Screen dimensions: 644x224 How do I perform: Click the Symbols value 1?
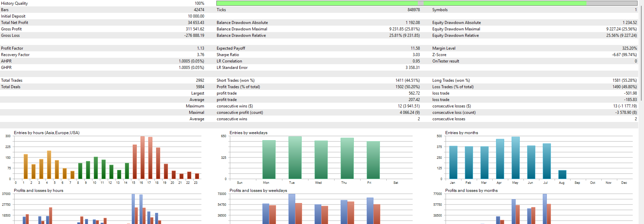coord(636,10)
